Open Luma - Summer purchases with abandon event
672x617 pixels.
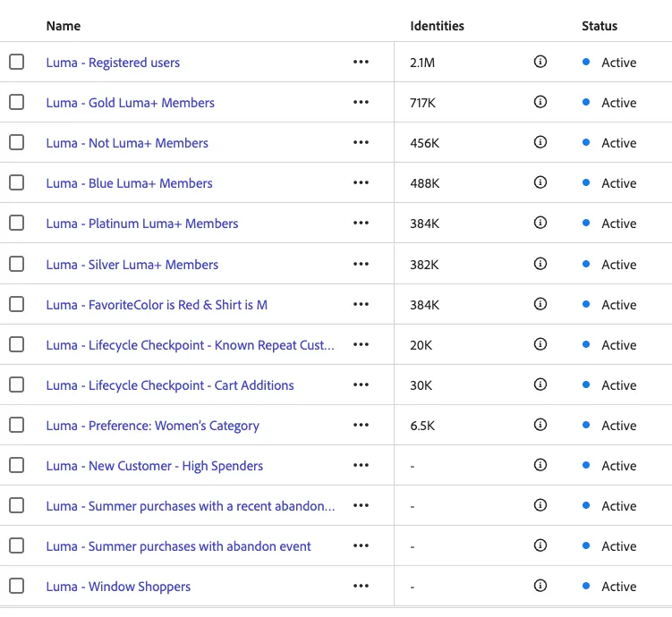point(178,546)
